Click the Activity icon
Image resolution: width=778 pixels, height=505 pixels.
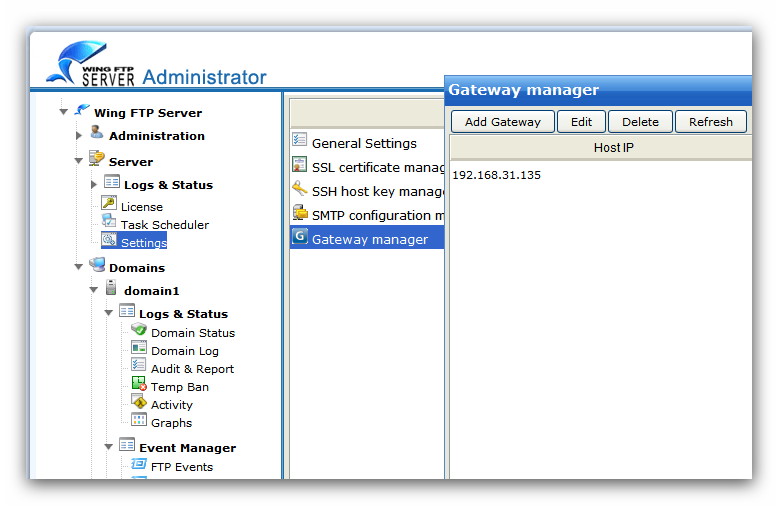point(139,401)
